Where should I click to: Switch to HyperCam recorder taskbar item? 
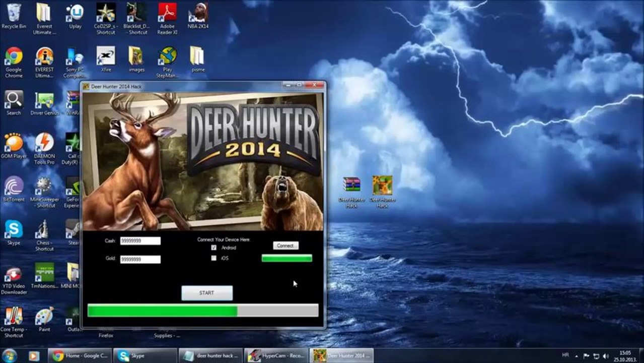click(276, 355)
